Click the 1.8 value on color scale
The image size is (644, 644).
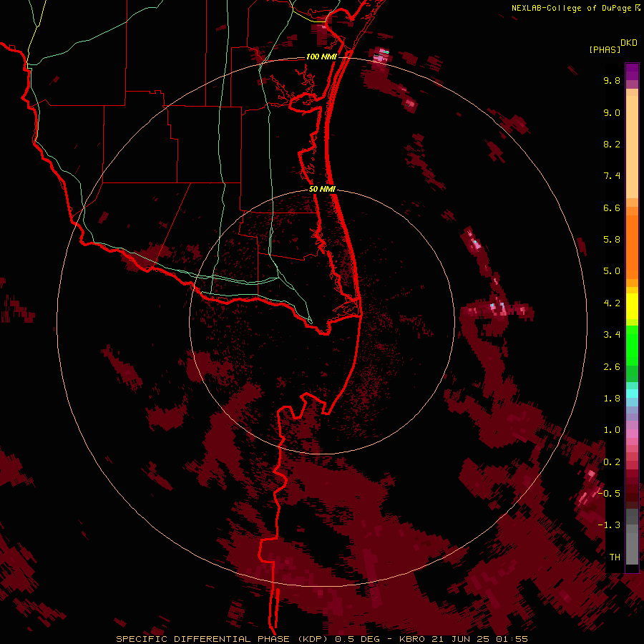tap(612, 399)
